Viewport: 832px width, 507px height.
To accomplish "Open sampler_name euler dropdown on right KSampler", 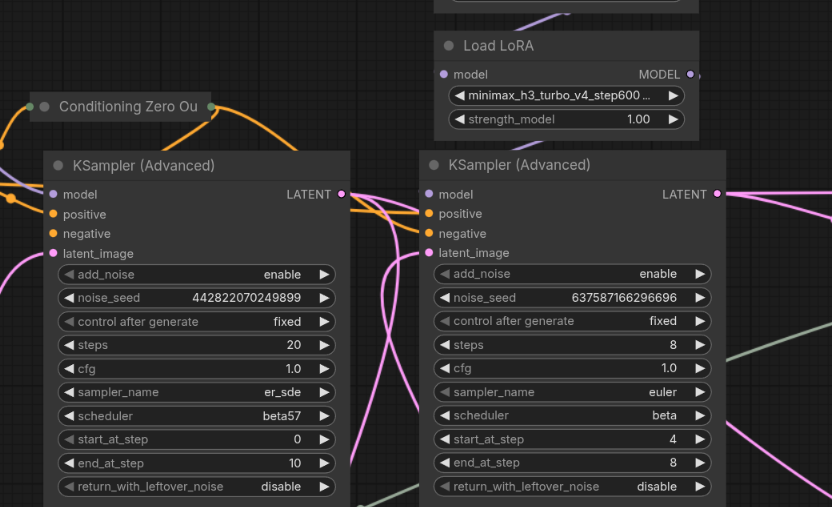I will [572, 392].
